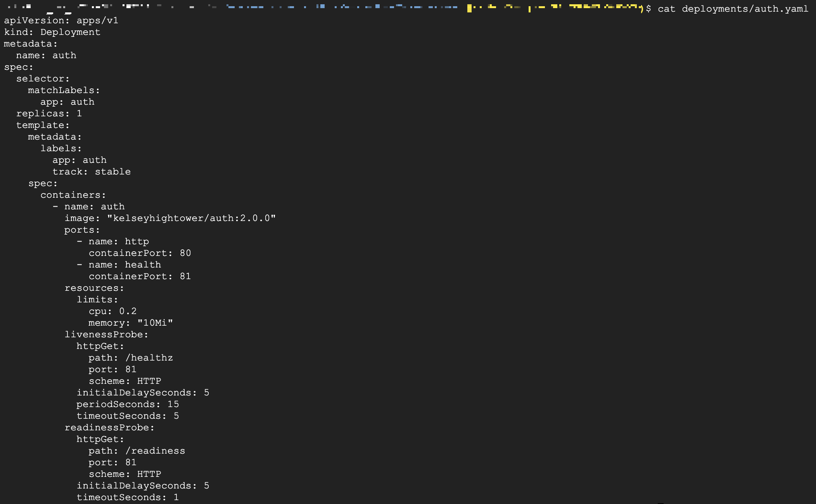Click the 'name: http' port entry

click(118, 242)
